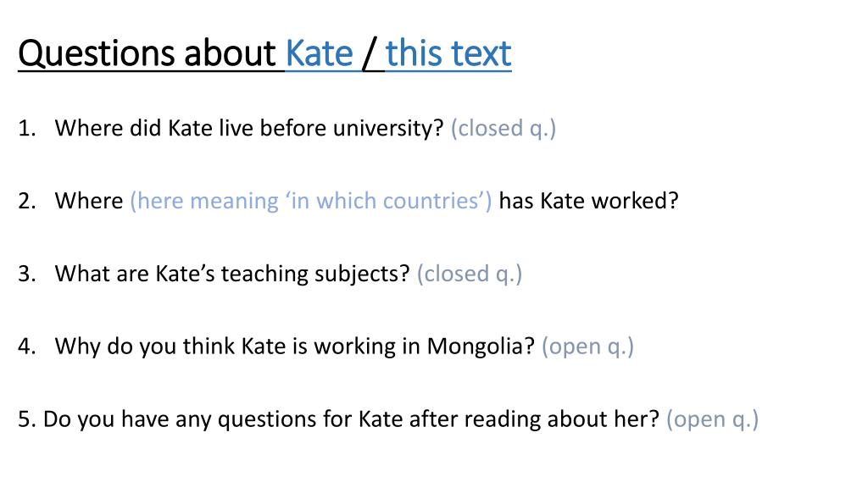Click the '(closed q.)' note on question 1

pyautogui.click(x=504, y=129)
